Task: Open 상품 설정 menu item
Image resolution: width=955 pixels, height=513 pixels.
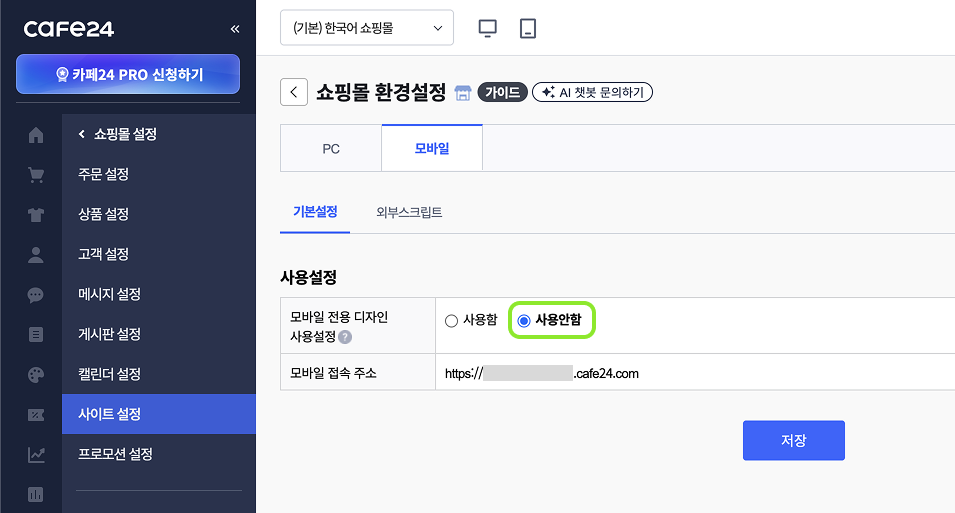Action: coord(158,214)
